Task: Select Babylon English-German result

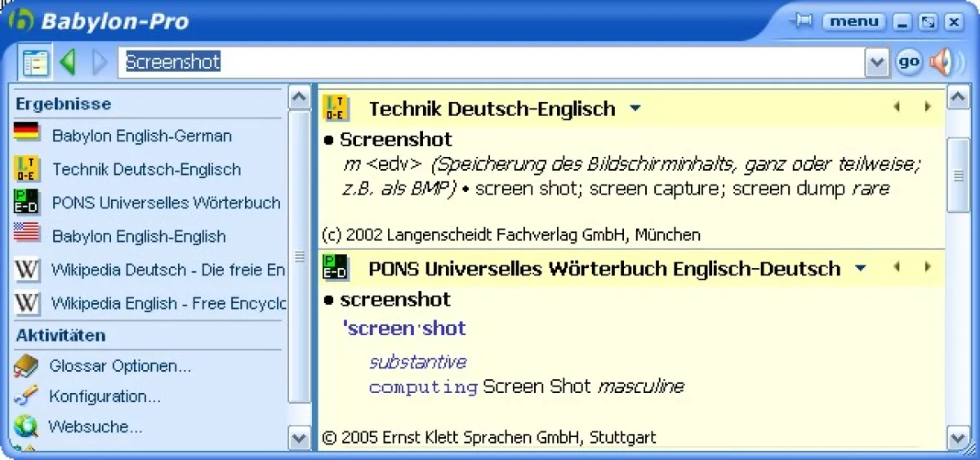Action: tap(142, 136)
